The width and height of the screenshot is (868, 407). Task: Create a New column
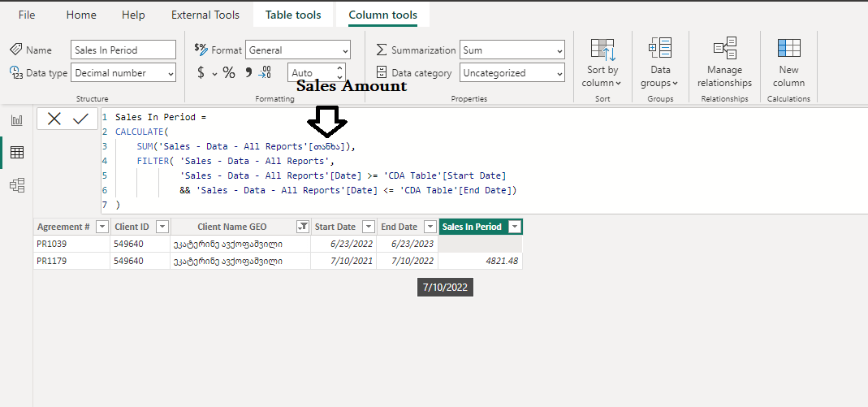pyautogui.click(x=789, y=63)
